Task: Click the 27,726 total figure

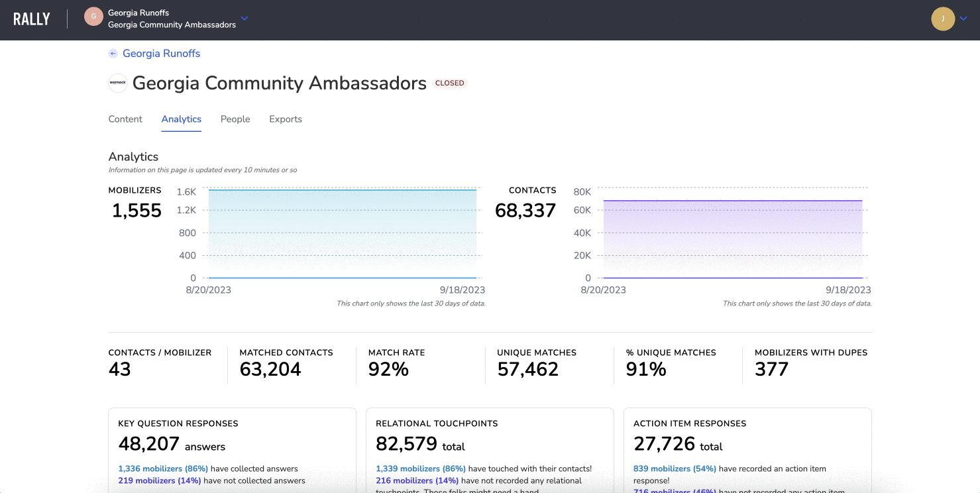Action: click(678, 444)
